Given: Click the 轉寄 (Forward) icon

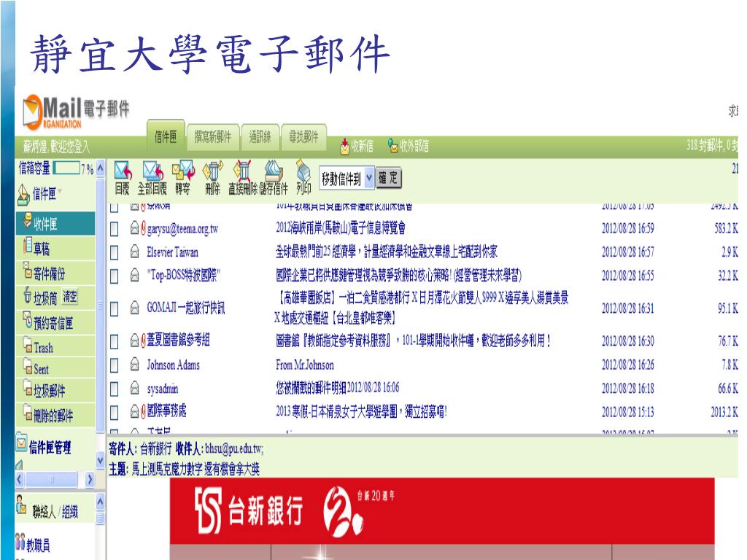Looking at the screenshot, I should click(x=183, y=171).
